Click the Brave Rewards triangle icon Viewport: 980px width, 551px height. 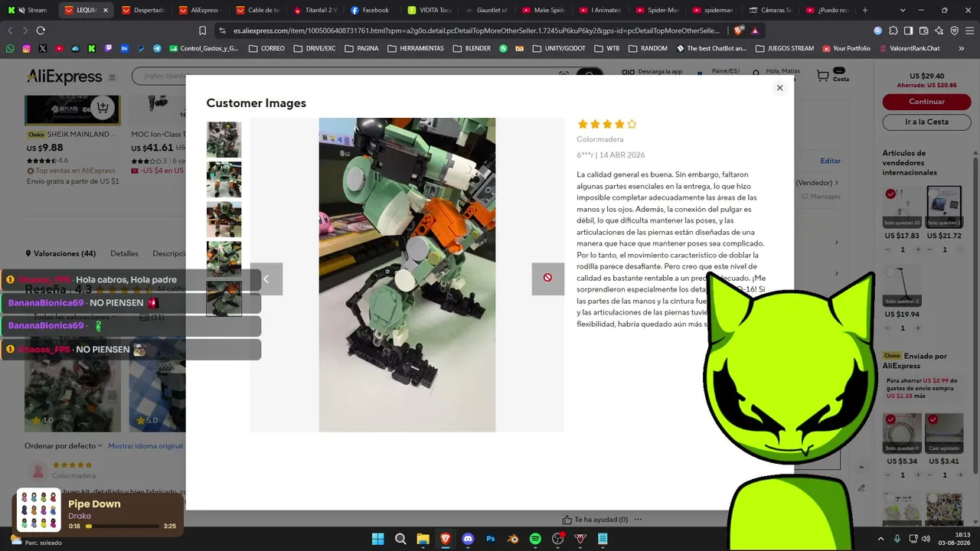tap(755, 31)
